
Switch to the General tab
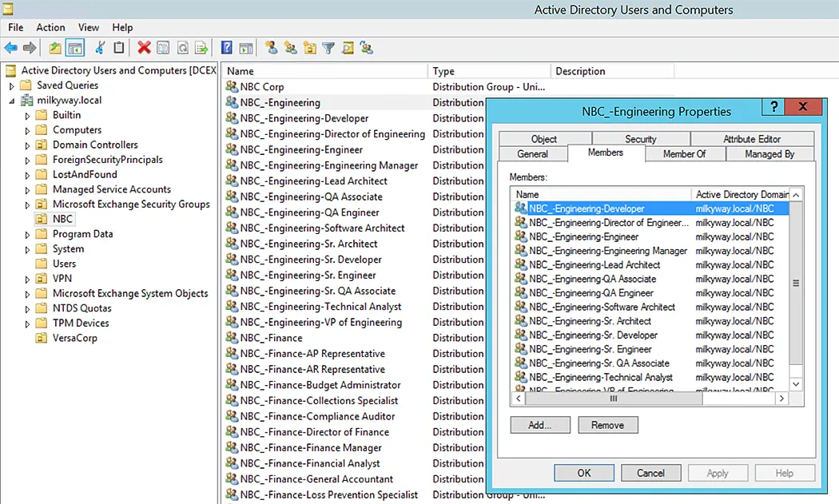coord(532,154)
